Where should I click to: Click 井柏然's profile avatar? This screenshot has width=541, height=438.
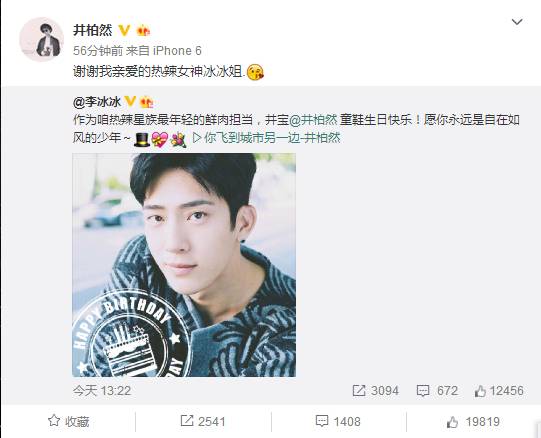click(x=41, y=40)
